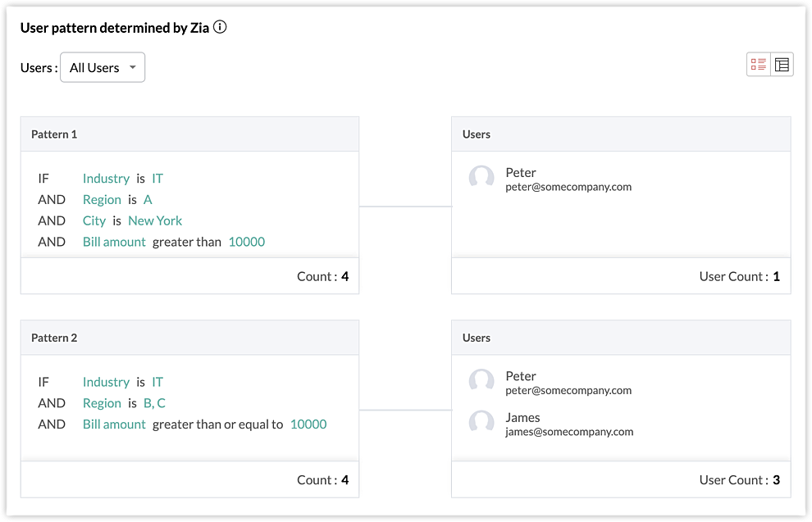Screen dimensions: 812x522
Task: Click New York value link
Action: pyautogui.click(x=155, y=220)
